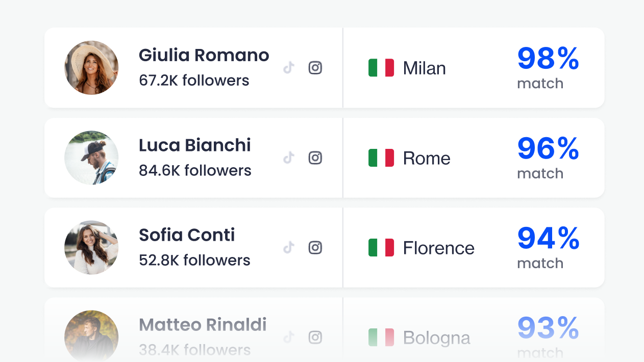Open Sofia Conti's TikTok icon
Screen dimensions: 644x362
[289, 248]
